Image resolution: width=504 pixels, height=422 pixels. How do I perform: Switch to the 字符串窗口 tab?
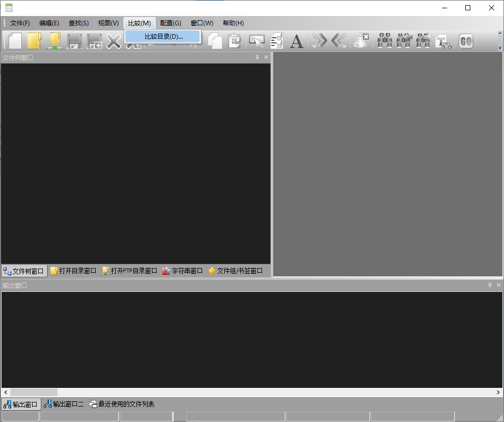[182, 271]
